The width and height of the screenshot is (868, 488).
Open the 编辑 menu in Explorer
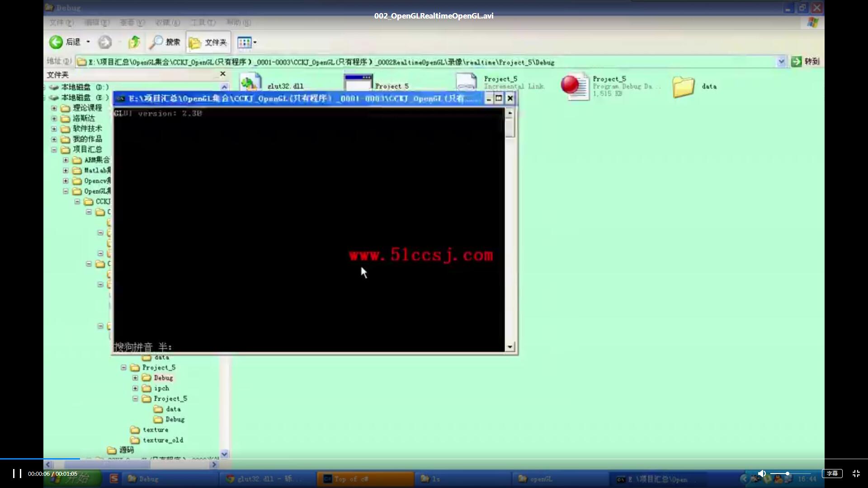96,22
